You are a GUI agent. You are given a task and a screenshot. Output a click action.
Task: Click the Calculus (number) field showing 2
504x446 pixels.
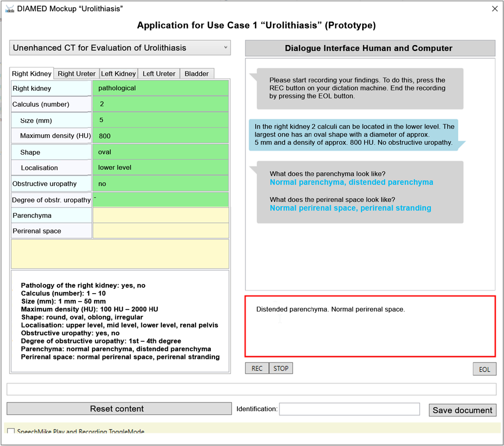[x=161, y=104]
